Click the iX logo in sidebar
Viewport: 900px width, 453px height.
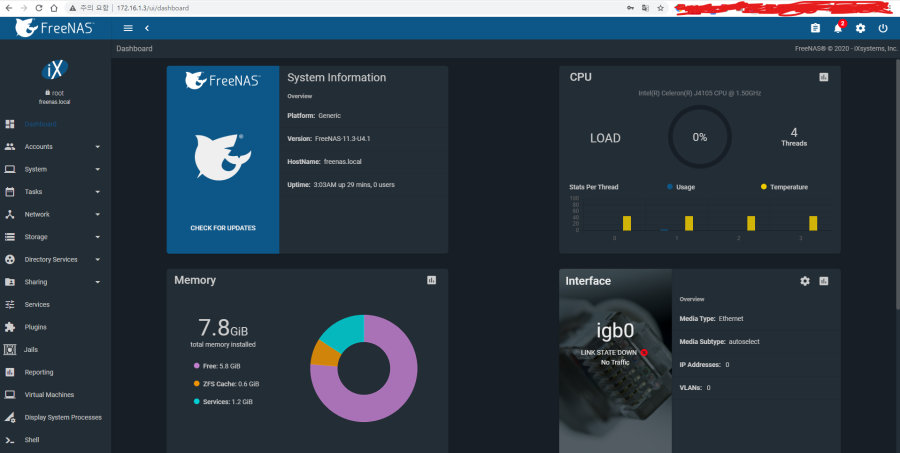tap(55, 70)
